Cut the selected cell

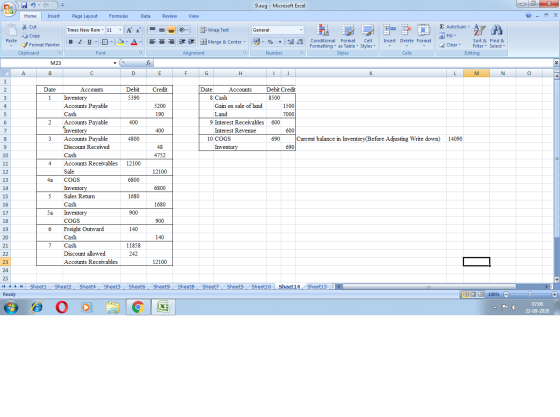tap(29, 27)
